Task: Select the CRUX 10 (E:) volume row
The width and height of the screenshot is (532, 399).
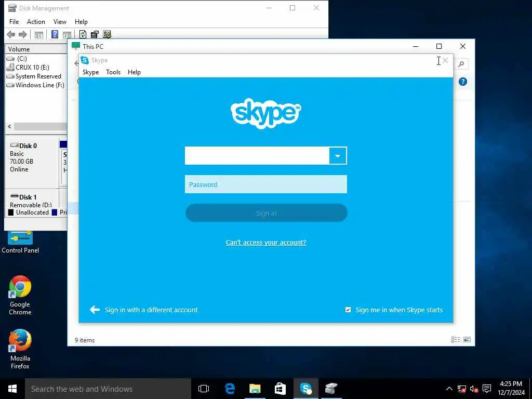Action: click(x=36, y=67)
